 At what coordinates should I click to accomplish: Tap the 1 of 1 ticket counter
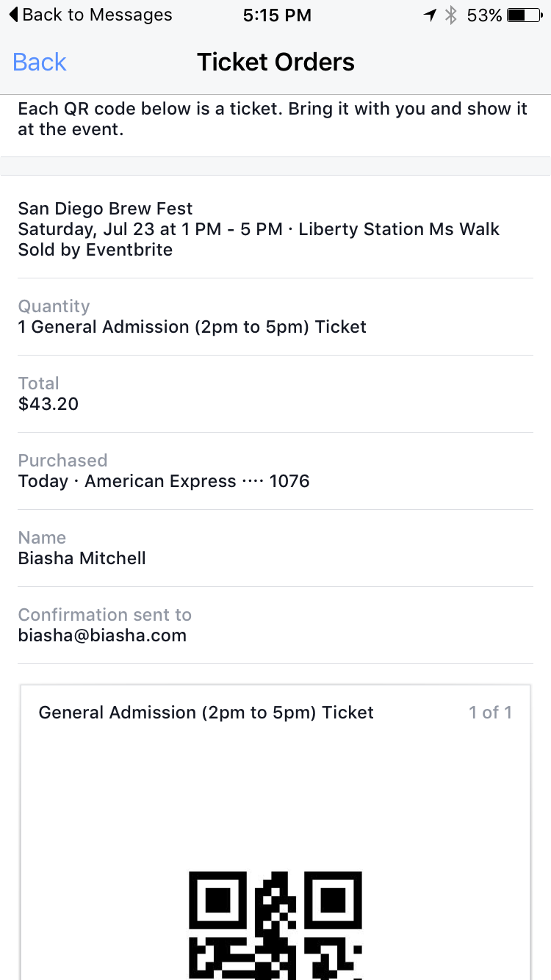click(x=490, y=713)
